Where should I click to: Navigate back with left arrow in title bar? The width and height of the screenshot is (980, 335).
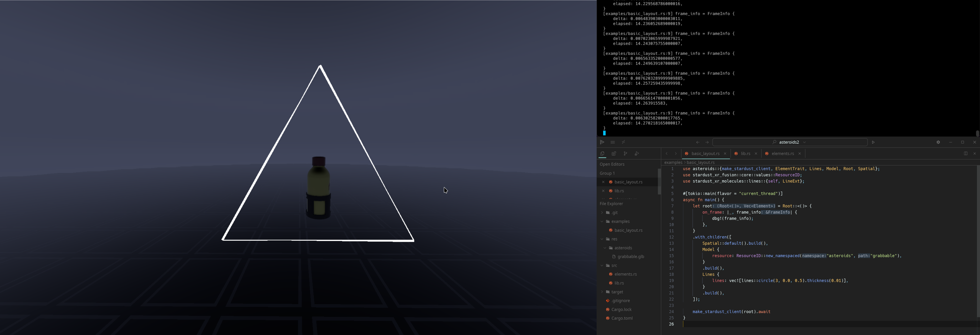click(698, 142)
